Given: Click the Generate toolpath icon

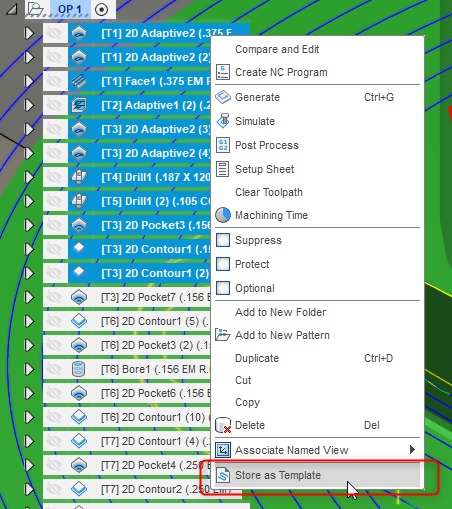Looking at the screenshot, I should pos(223,97).
